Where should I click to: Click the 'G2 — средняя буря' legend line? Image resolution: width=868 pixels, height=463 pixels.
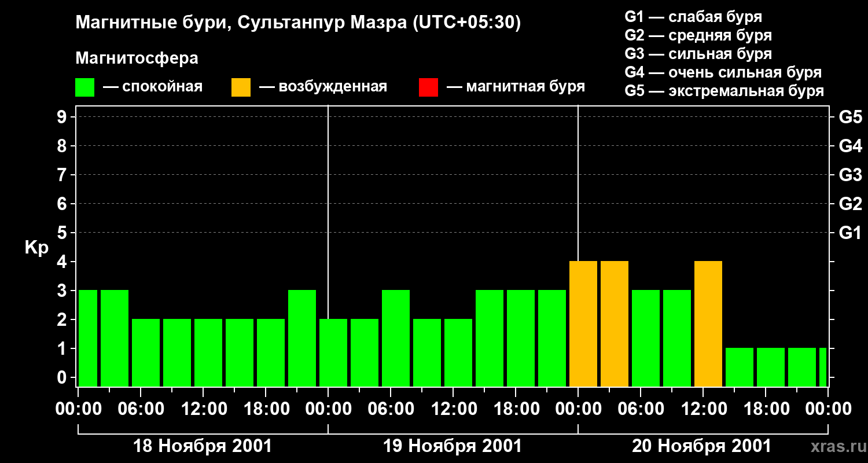698,35
